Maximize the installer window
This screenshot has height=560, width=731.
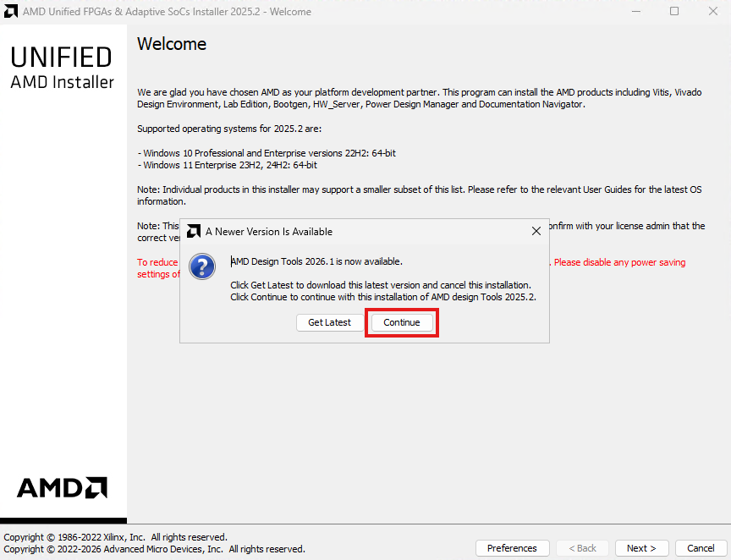coord(674,11)
